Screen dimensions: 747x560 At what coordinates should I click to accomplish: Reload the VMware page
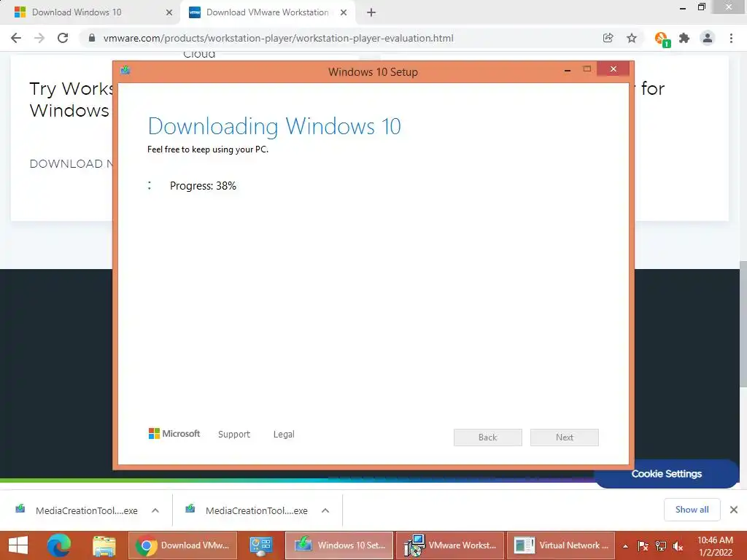(63, 38)
